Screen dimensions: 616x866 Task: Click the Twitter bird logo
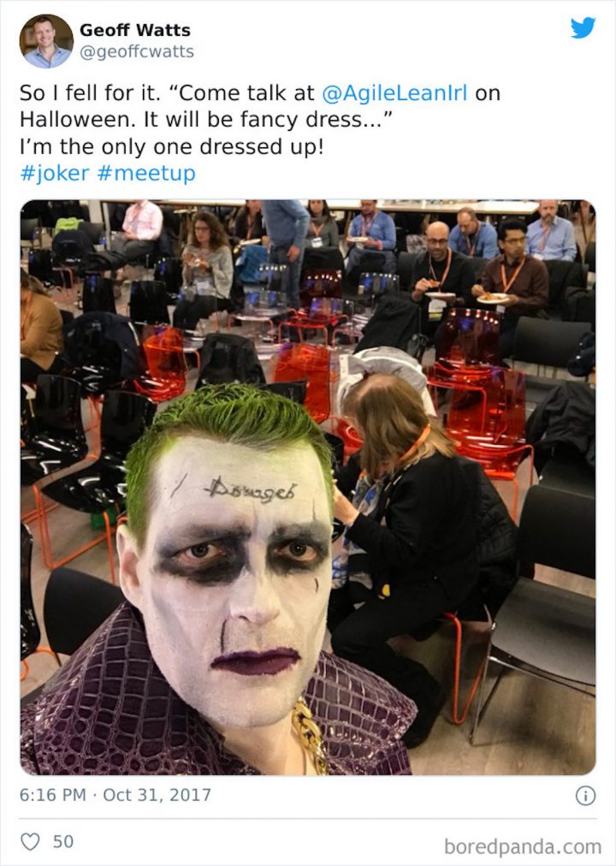[583, 27]
